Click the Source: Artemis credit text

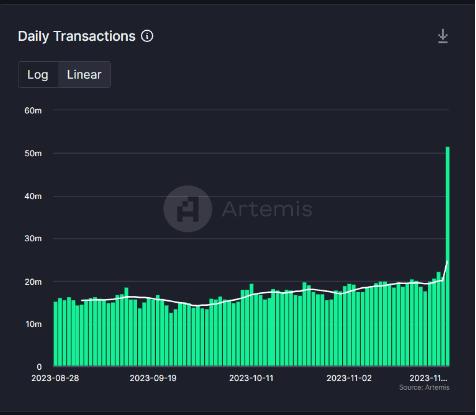(x=424, y=388)
